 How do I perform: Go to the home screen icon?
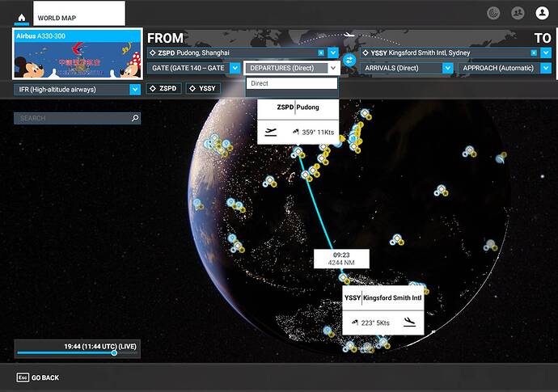[22, 18]
